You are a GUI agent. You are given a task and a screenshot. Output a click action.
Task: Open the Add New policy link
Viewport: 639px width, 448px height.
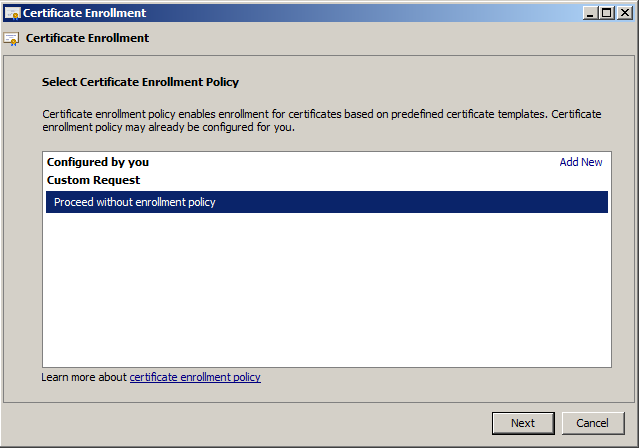tap(581, 162)
